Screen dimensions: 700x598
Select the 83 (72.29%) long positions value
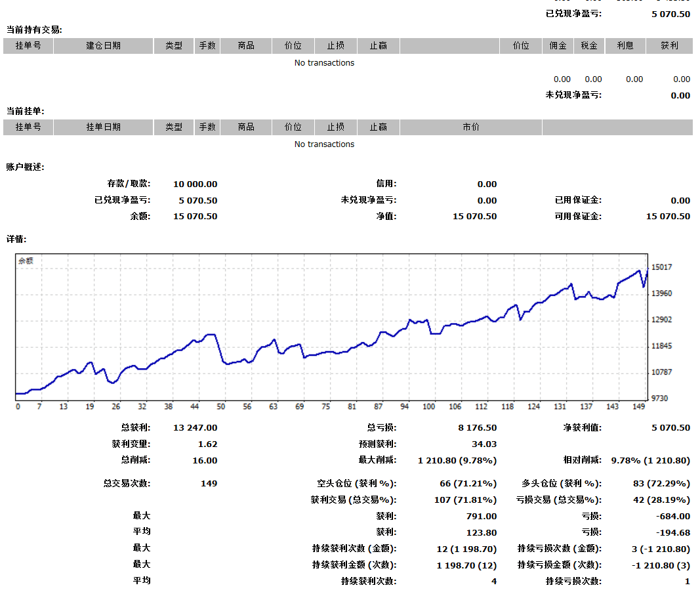point(661,484)
